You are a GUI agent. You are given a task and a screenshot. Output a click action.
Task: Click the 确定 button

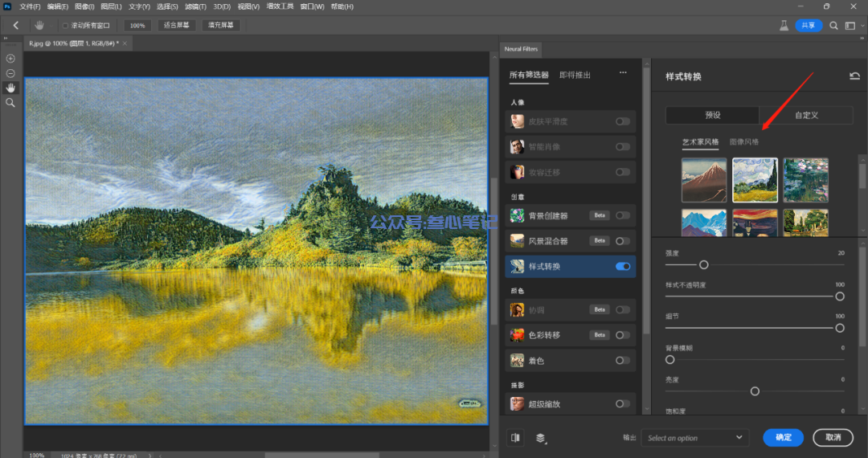point(784,438)
